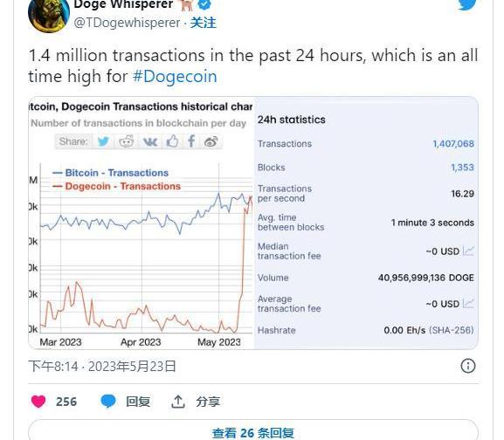
Task: Click the Reddit share icon
Action: click(x=127, y=141)
